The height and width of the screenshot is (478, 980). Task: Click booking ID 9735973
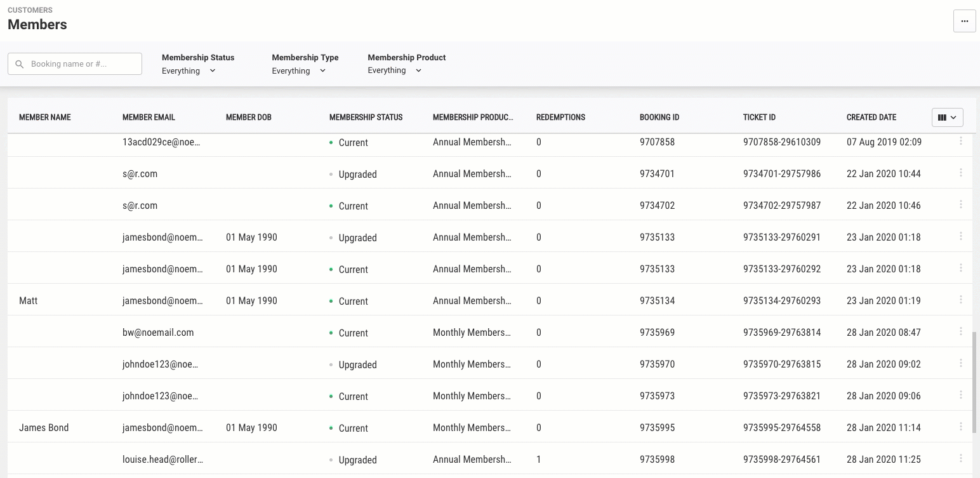(x=657, y=396)
